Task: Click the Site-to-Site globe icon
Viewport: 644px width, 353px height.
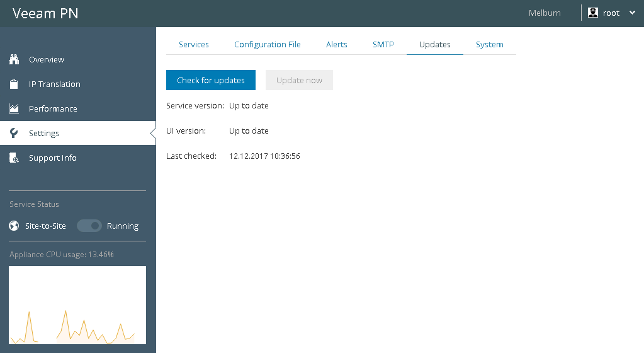Action: coord(14,226)
